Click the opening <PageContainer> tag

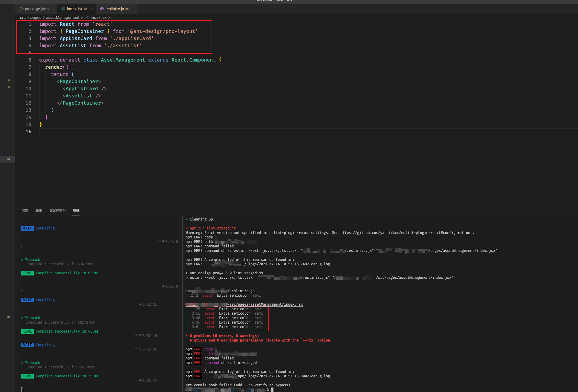(x=79, y=82)
